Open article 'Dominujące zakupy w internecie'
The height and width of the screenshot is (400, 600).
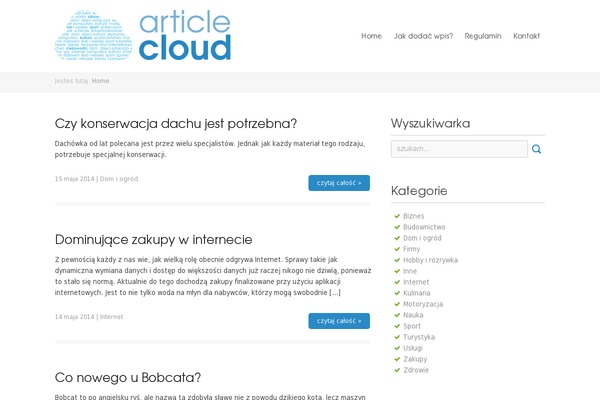[x=153, y=239]
